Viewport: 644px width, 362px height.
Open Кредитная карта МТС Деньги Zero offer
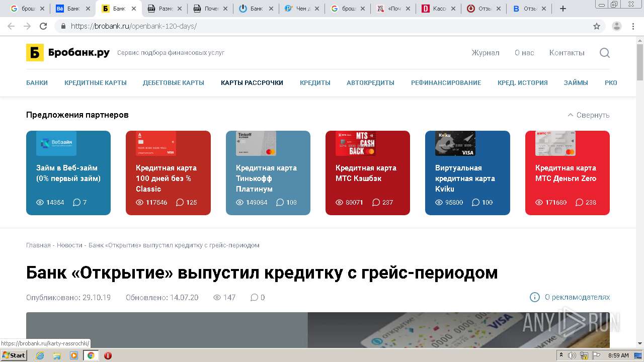click(x=568, y=173)
